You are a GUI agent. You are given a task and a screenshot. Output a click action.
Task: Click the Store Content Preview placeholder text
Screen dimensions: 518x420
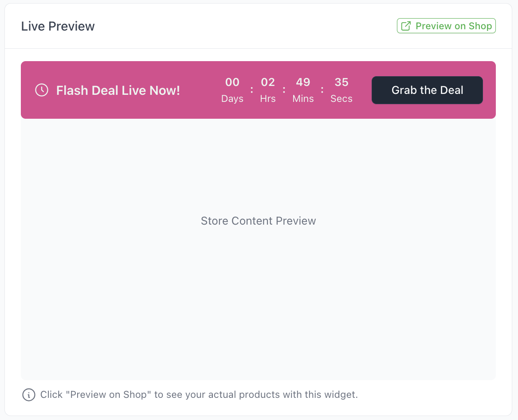pos(258,221)
